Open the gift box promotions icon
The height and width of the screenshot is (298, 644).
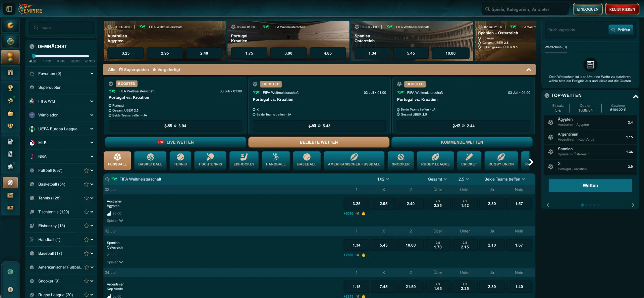[10, 72]
